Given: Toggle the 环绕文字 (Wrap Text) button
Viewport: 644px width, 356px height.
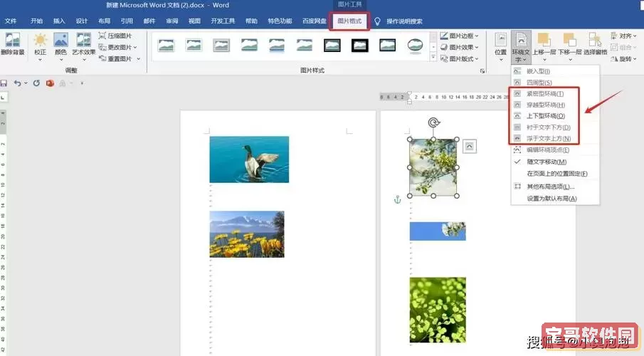Looking at the screenshot, I should point(521,47).
